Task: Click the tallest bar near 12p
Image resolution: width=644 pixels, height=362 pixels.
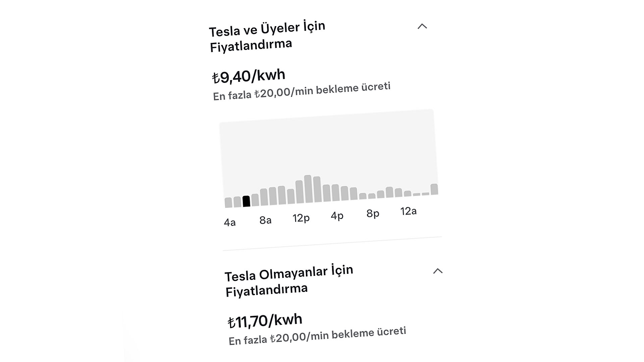Action: [x=308, y=189]
